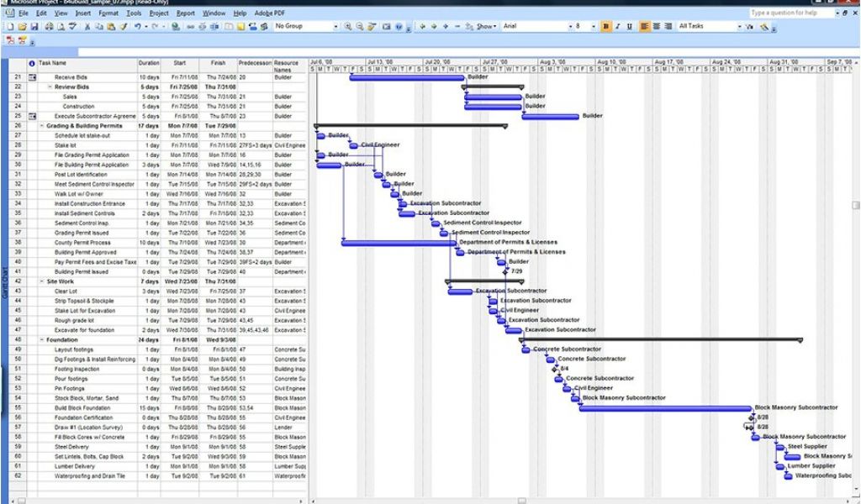Click the Link Tasks chain icon

pyautogui.click(x=191, y=26)
